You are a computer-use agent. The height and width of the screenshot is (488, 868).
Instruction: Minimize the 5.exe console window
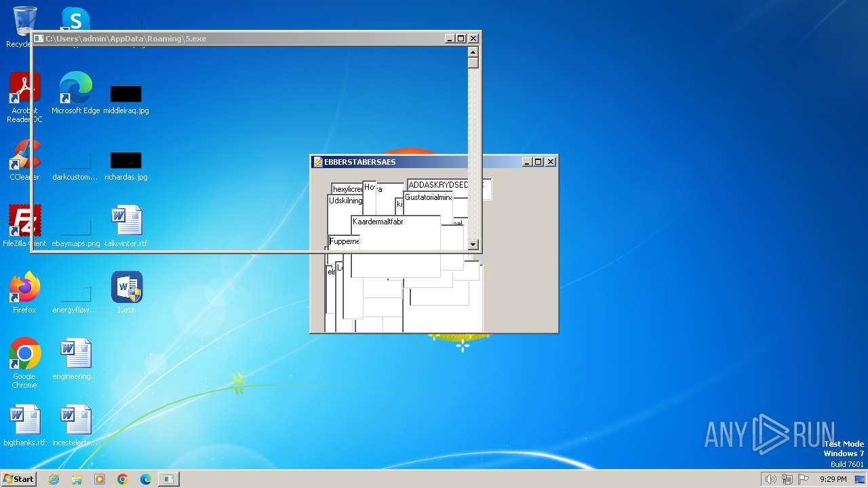pyautogui.click(x=450, y=39)
